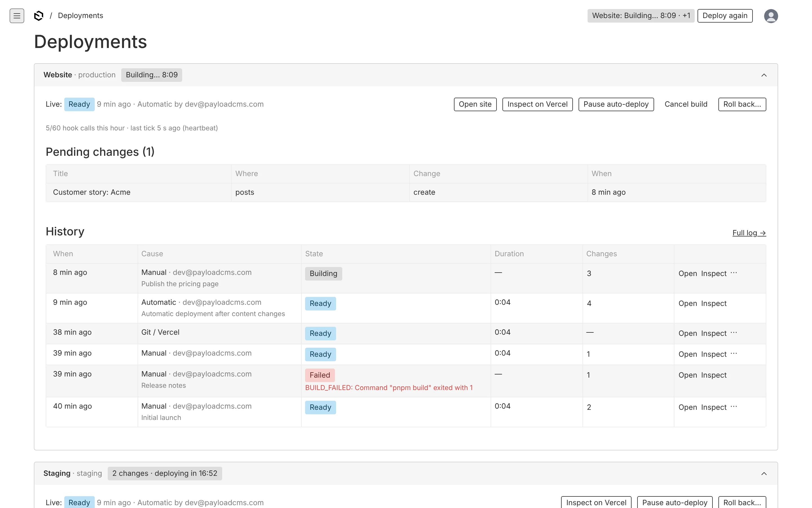Inspect the Failed Release notes deployment
812x508 pixels.
[x=714, y=375]
